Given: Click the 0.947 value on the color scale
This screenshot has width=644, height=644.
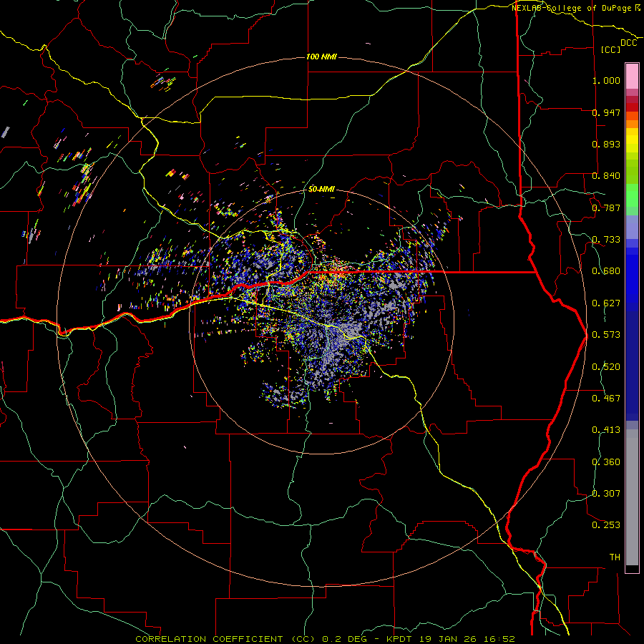Looking at the screenshot, I should click(606, 112).
